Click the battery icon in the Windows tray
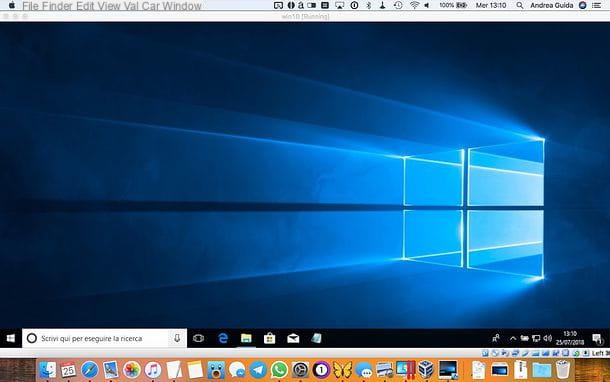 [524, 338]
